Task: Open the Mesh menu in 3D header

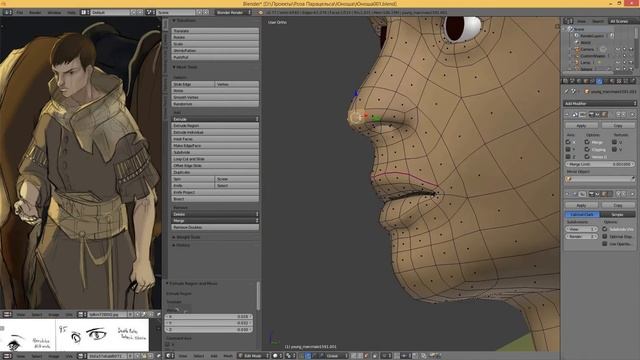Action: tap(228, 356)
